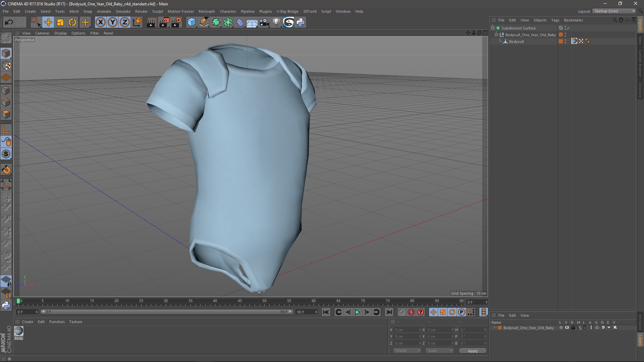Viewport: 644px width, 362px height.
Task: Select the Bodysuit polygon object
Action: [516, 42]
